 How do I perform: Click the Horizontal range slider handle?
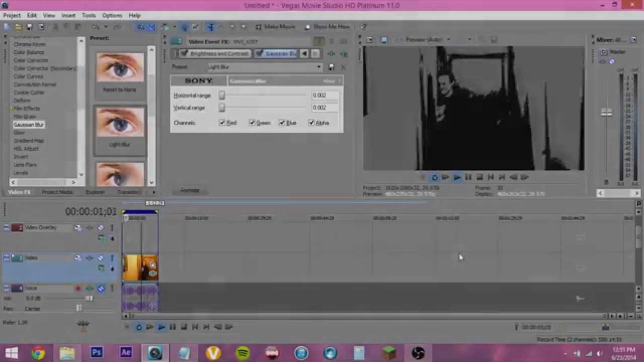coord(222,95)
